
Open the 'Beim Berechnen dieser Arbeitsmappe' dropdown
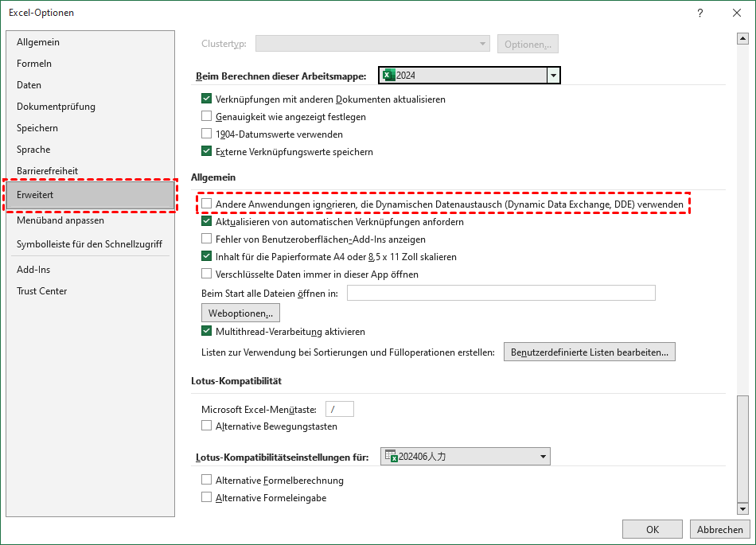pyautogui.click(x=552, y=75)
